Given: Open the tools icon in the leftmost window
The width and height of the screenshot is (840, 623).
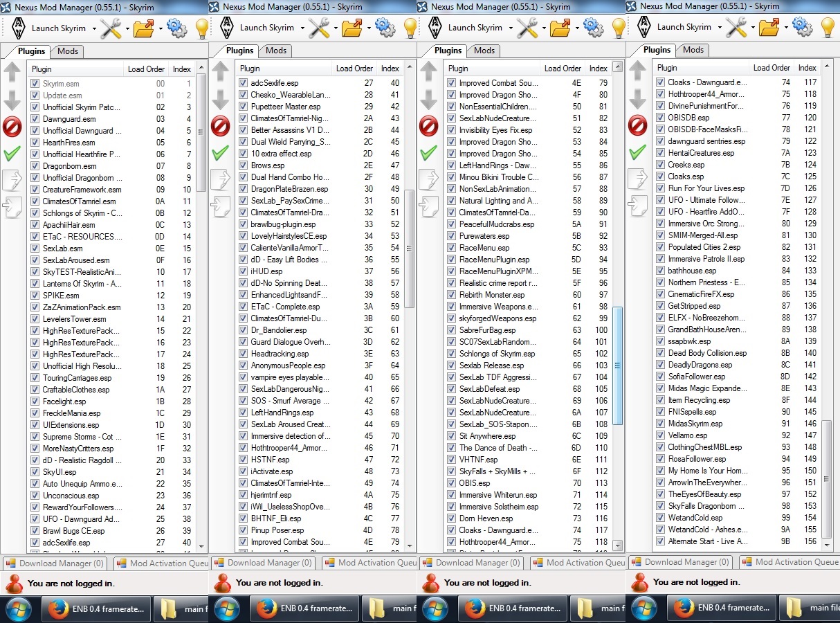Looking at the screenshot, I should (111, 28).
